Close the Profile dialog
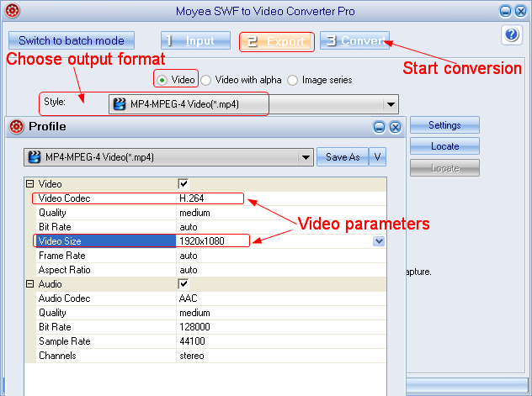Viewport: 532px width, 396px height. point(395,127)
